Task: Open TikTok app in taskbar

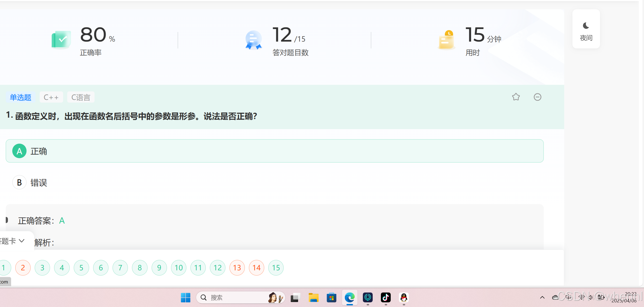Action: [x=386, y=297]
